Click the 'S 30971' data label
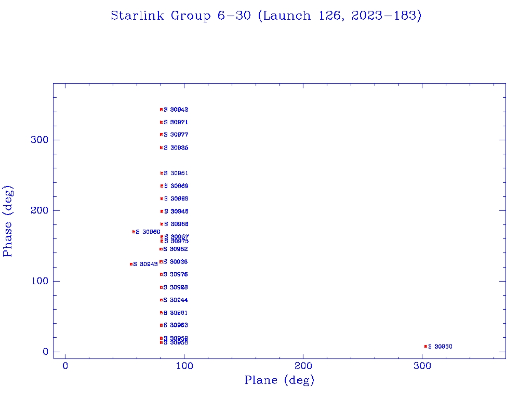 (x=176, y=122)
